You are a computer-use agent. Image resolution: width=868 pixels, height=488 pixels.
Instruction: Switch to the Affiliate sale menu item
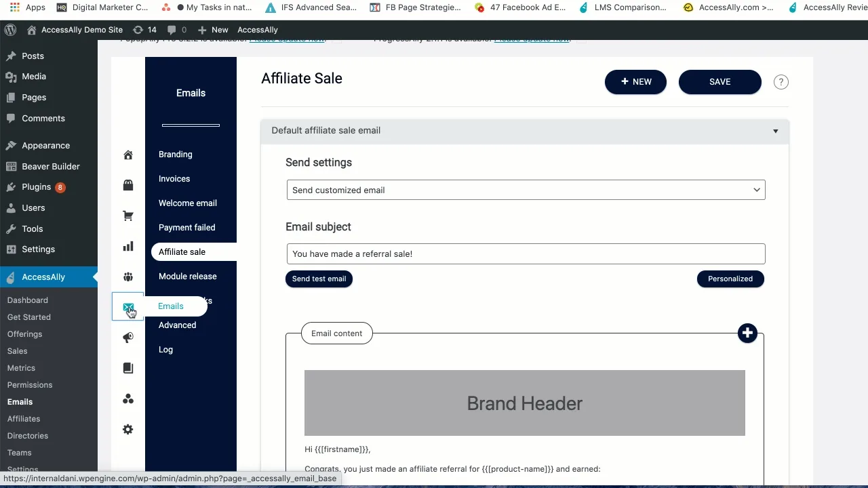pyautogui.click(x=182, y=251)
